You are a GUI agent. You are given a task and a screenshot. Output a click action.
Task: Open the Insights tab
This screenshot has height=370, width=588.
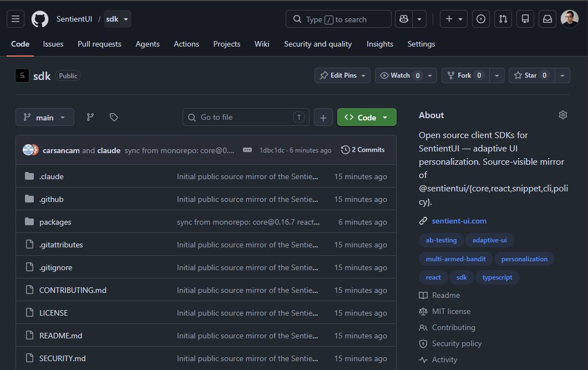(380, 44)
